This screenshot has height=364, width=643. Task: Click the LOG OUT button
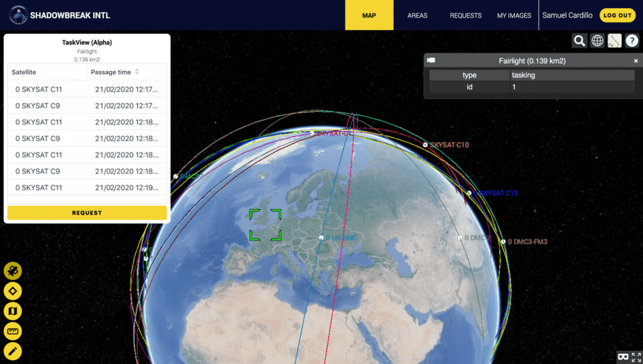617,16
